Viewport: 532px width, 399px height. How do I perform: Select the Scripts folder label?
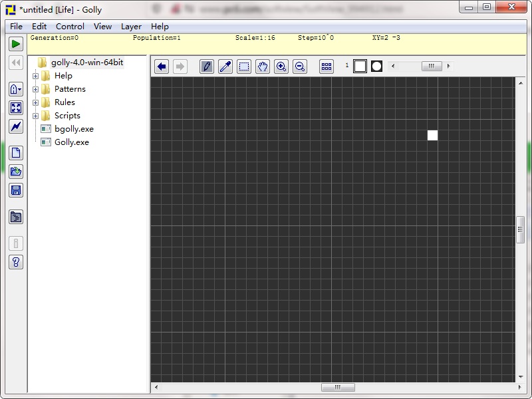point(67,116)
